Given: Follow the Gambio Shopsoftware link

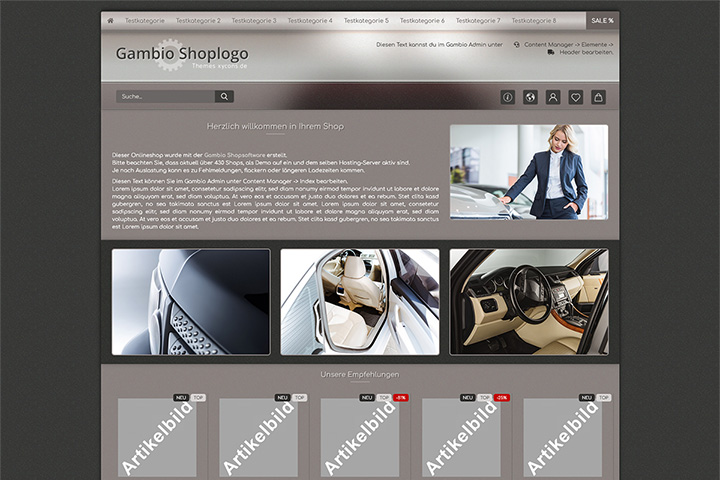Looking at the screenshot, I should (x=234, y=155).
